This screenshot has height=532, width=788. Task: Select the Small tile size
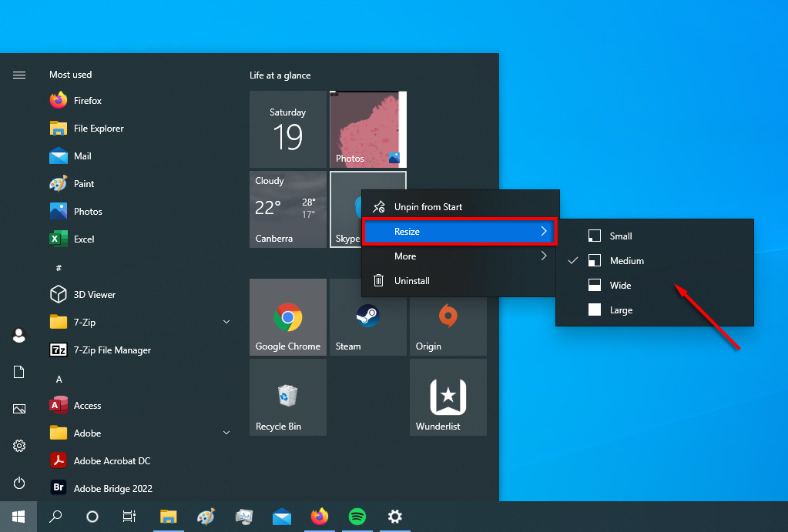click(620, 236)
